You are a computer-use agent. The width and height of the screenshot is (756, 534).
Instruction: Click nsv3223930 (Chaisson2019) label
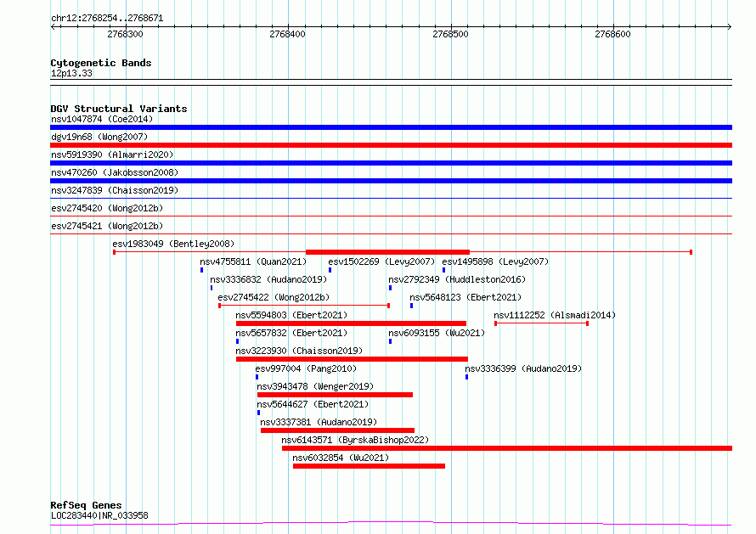(299, 351)
